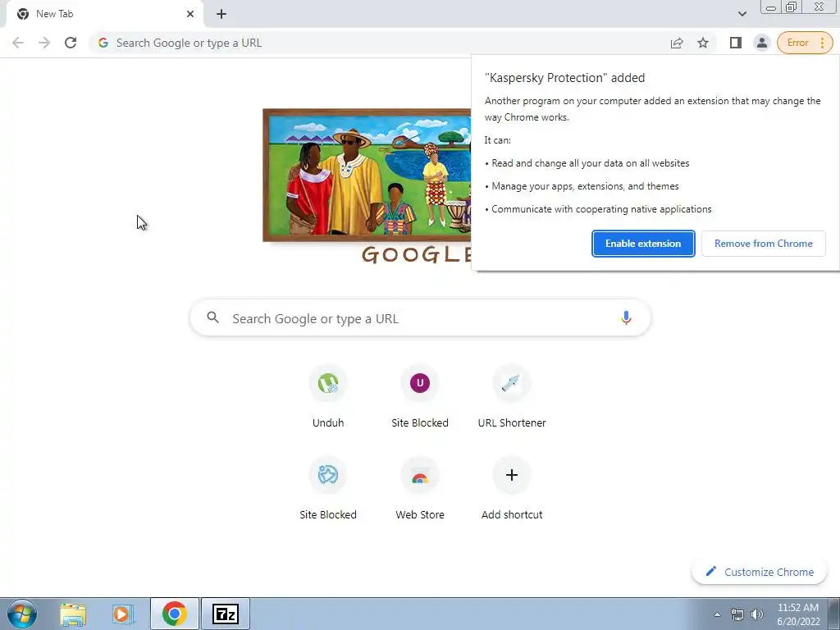The height and width of the screenshot is (630, 840).
Task: Open File Explorer from the taskbar
Action: pos(73,614)
